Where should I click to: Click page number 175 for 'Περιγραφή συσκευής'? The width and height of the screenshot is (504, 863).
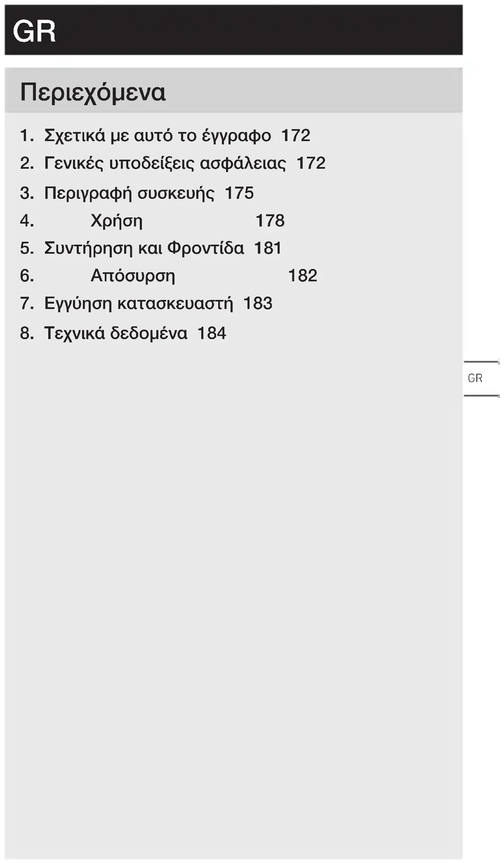pyautogui.click(x=239, y=193)
